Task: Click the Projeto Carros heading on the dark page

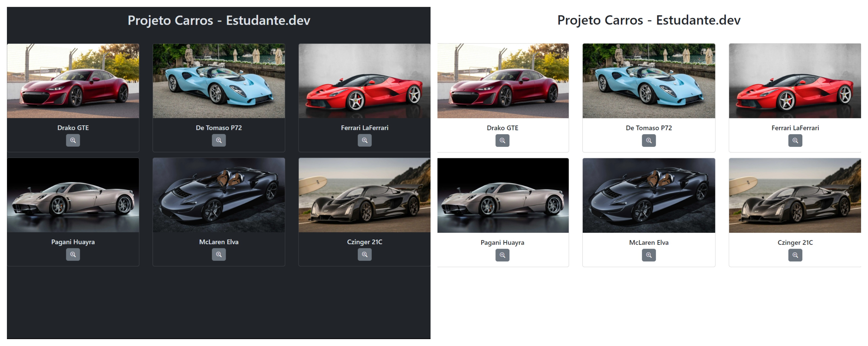Action: coord(219,20)
